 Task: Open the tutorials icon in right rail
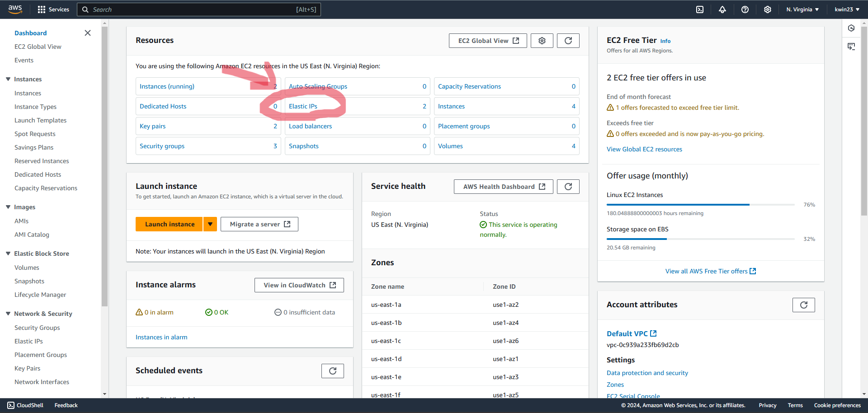tap(851, 47)
